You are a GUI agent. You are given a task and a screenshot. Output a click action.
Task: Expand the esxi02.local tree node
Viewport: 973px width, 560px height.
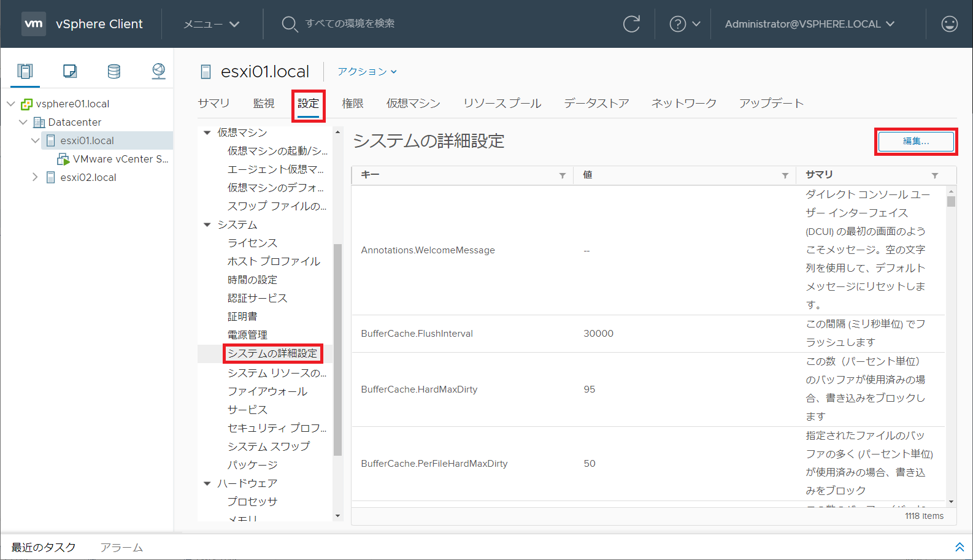tap(35, 177)
